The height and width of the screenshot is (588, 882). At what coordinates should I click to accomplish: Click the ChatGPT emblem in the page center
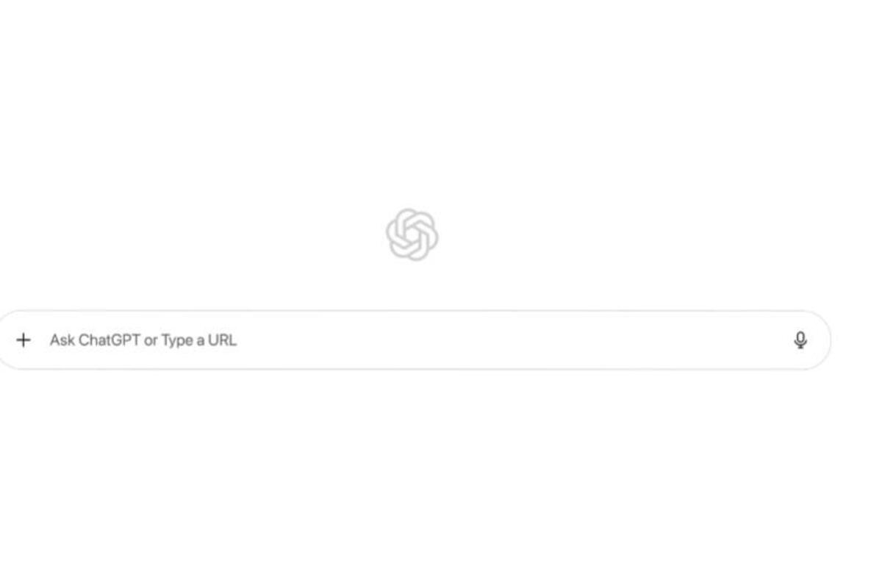click(412, 234)
